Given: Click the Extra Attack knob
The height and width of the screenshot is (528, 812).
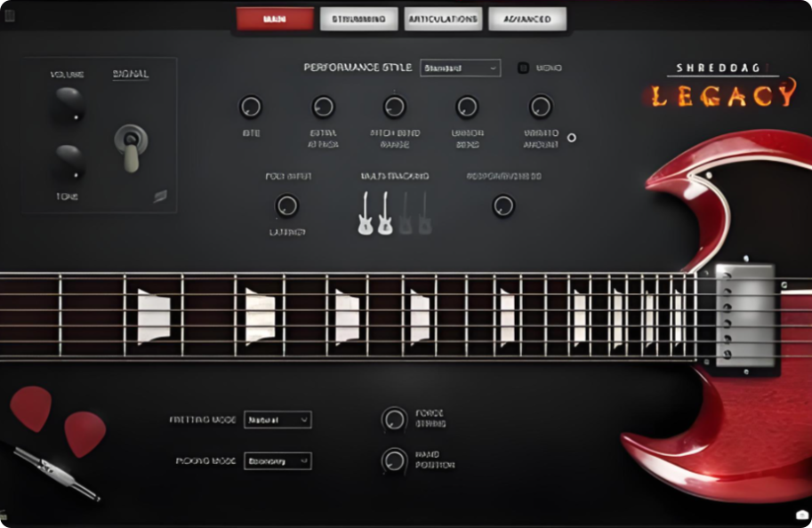Looking at the screenshot, I should point(323,108).
